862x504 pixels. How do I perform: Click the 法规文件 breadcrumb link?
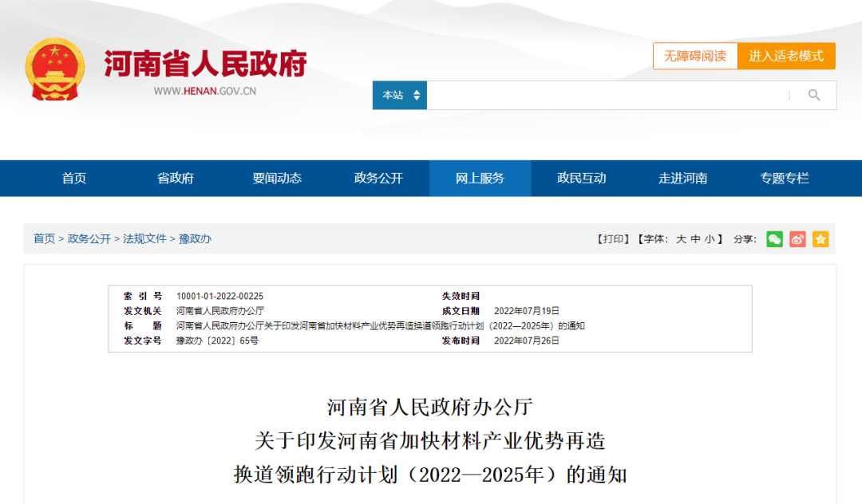tap(144, 238)
